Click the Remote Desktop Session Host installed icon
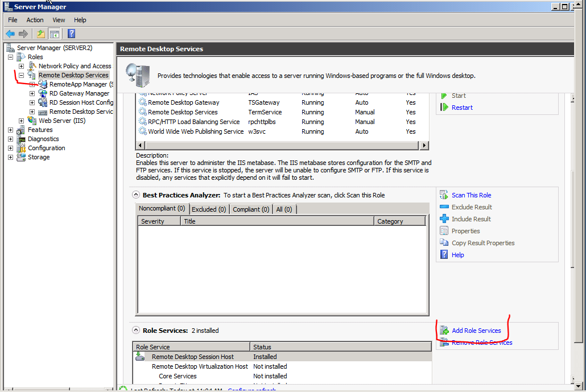586x392 pixels. point(140,356)
